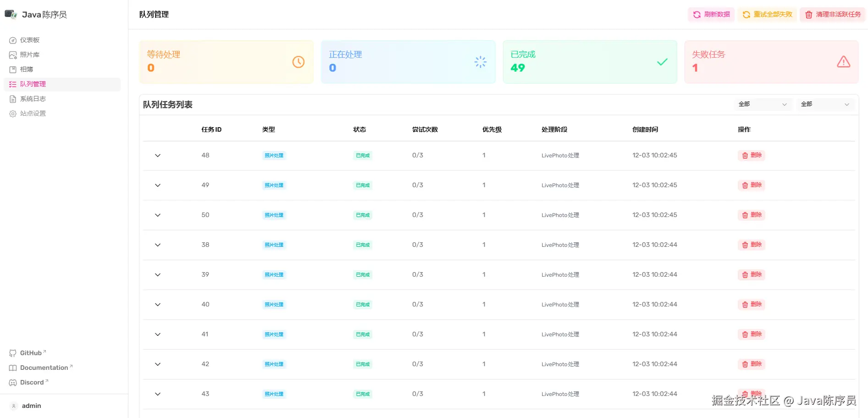Viewport: 868px width, 418px height.
Task: Go to 相簿 albums page
Action: point(27,70)
